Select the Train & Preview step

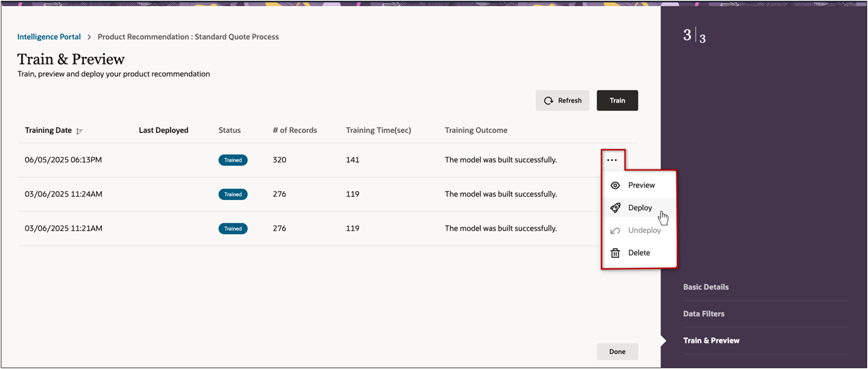pyautogui.click(x=711, y=341)
